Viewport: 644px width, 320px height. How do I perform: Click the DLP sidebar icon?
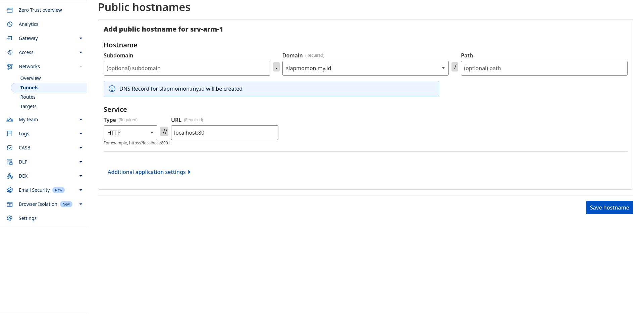click(x=10, y=162)
